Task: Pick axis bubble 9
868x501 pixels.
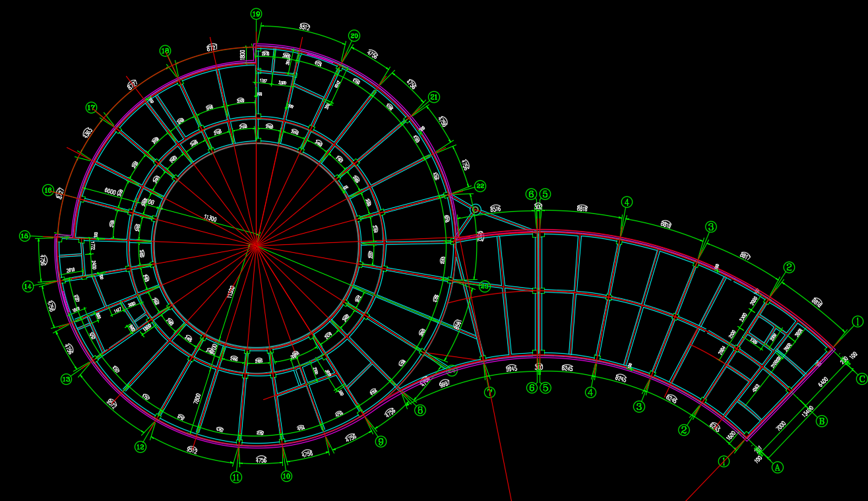Action: 380,441
